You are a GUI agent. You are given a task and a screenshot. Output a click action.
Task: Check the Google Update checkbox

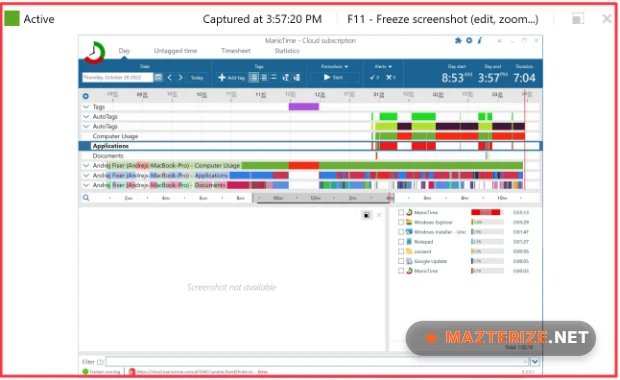401,261
